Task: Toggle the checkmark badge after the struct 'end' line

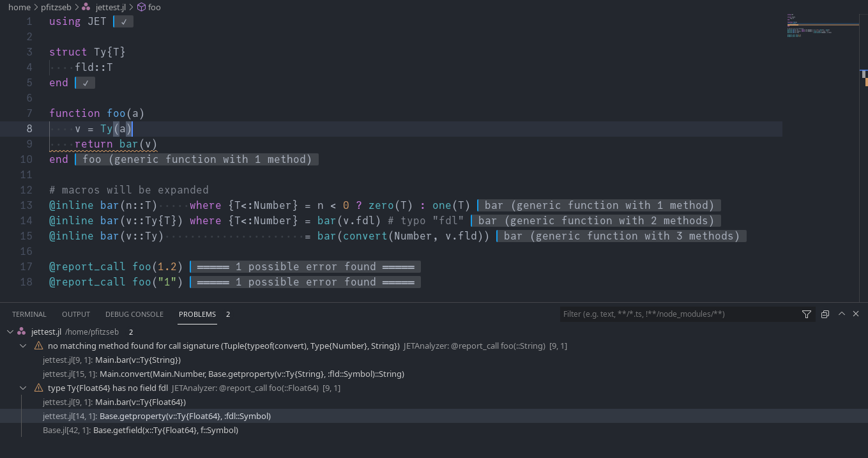Action: [x=86, y=82]
